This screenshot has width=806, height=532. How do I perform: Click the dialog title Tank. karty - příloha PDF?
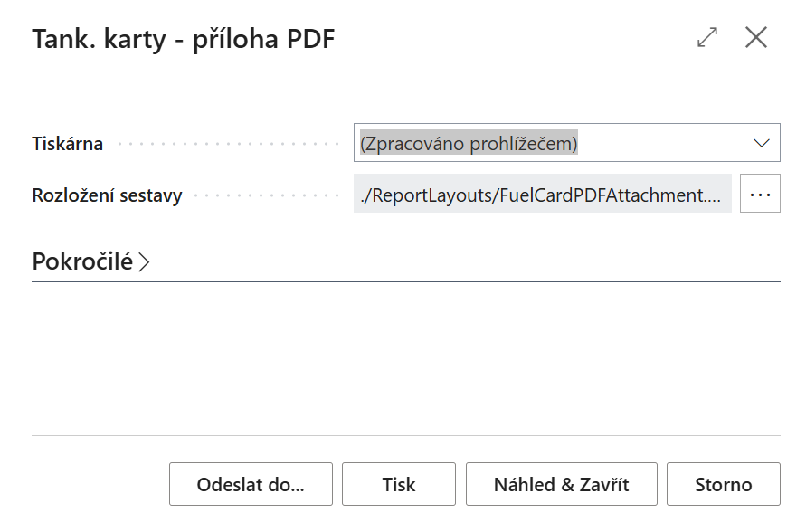tap(184, 39)
